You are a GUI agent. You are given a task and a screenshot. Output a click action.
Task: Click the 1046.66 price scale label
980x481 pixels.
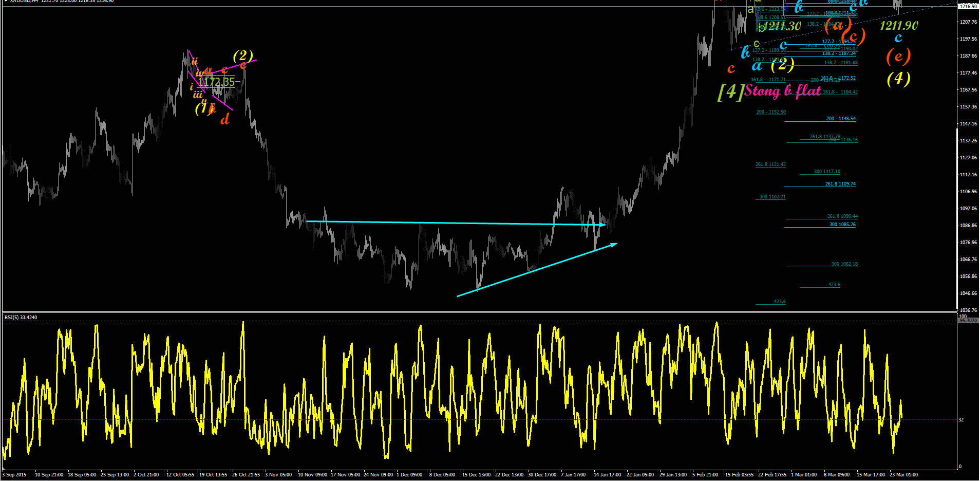tap(968, 293)
